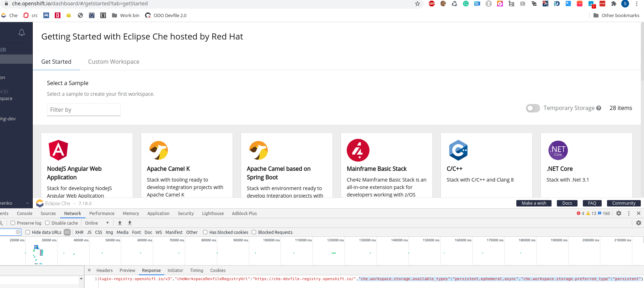
Task: Click the C/C++ stack logo icon
Action: click(x=458, y=150)
